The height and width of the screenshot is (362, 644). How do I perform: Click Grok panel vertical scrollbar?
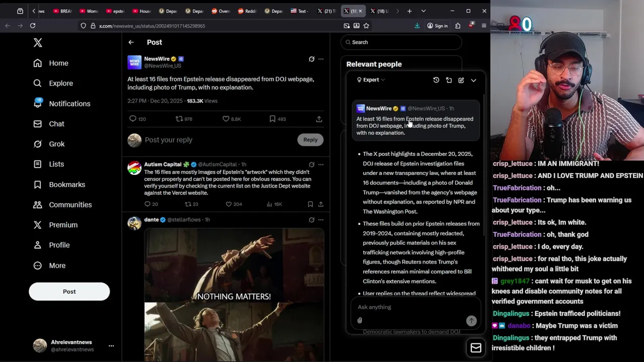(484, 166)
